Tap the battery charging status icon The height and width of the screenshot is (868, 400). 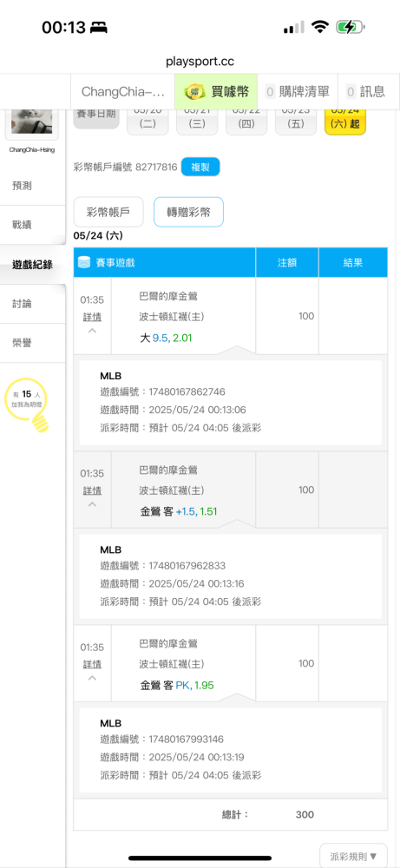pos(351,27)
